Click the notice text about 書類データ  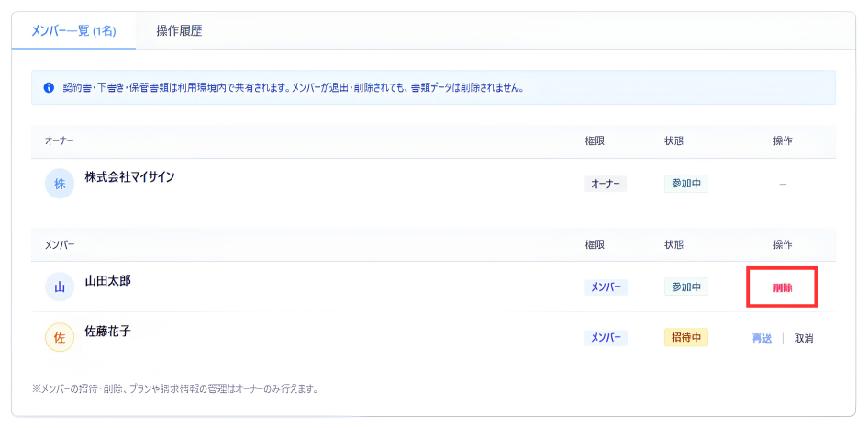293,87
